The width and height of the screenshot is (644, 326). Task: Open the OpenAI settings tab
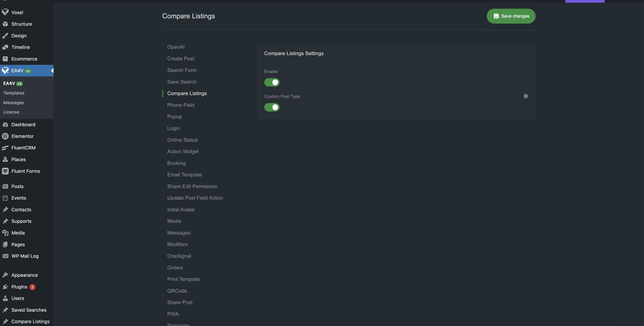[x=176, y=47]
